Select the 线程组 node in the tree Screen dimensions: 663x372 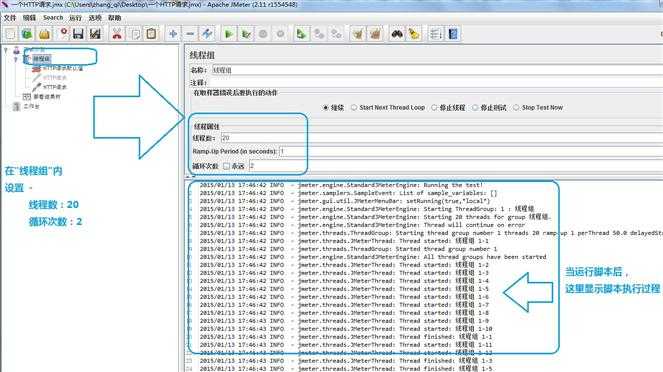tap(41, 59)
